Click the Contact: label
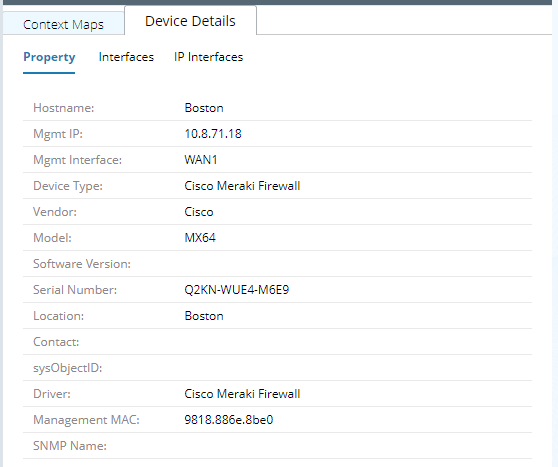This screenshot has height=467, width=558. [56, 342]
